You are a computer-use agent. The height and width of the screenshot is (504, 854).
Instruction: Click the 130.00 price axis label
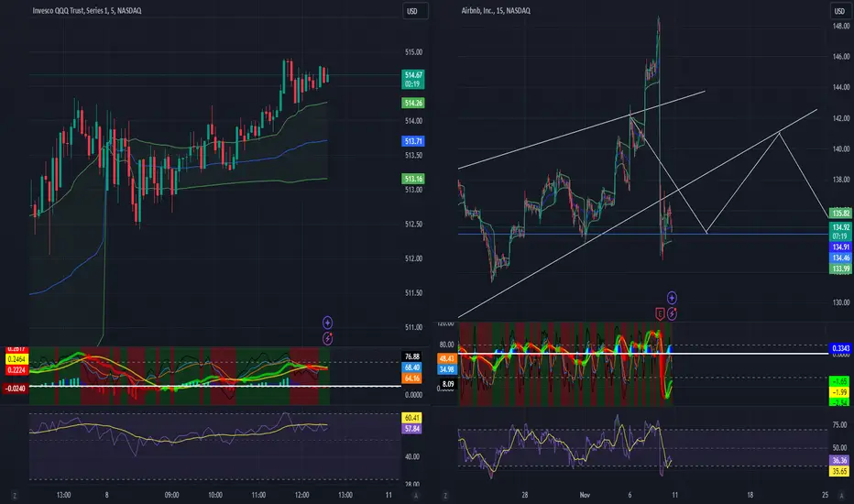841,302
